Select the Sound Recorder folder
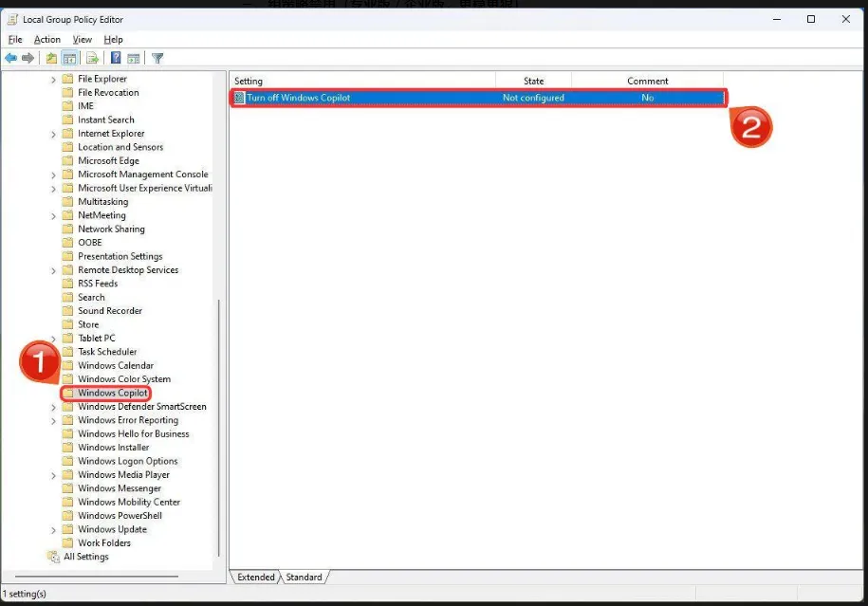 (110, 310)
